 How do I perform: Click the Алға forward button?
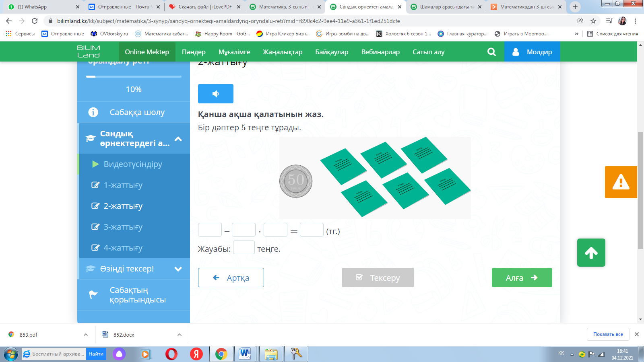[522, 278]
